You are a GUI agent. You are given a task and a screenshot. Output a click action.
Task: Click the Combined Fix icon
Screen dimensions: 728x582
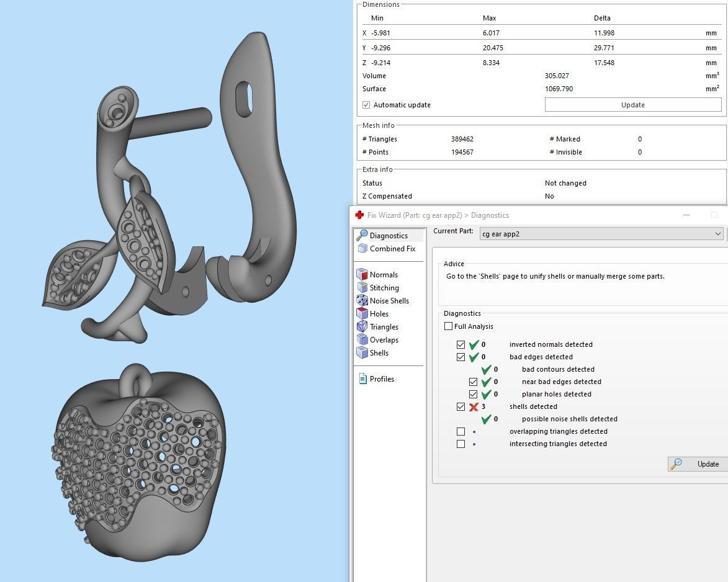point(362,249)
